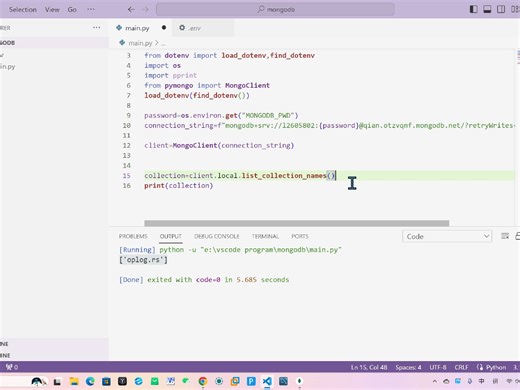Close main.py via the unsaved dot
The image size is (520, 390).
[x=164, y=28]
